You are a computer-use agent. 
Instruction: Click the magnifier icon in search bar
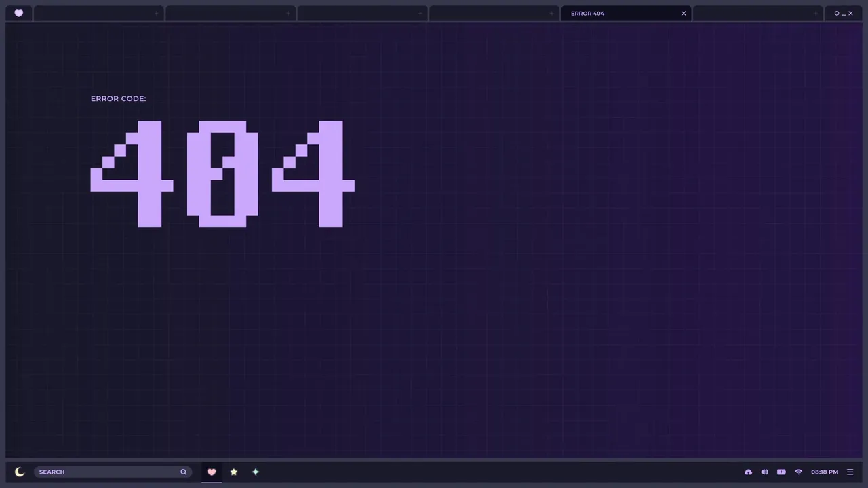click(x=183, y=472)
